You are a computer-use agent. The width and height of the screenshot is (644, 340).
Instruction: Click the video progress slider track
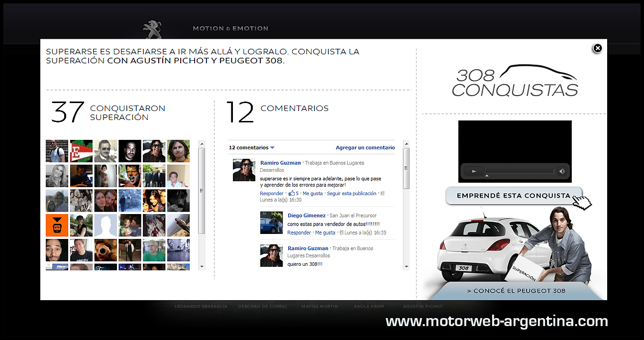[x=520, y=171]
